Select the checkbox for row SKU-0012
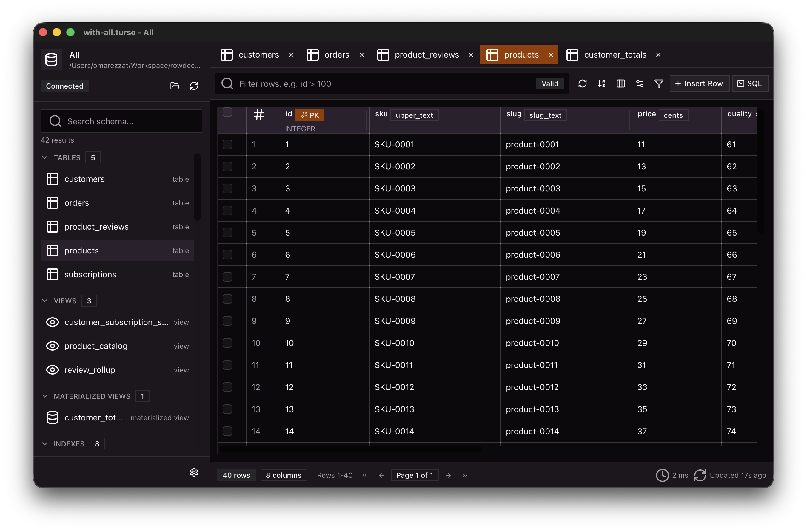The height and width of the screenshot is (532, 807). [x=227, y=387]
